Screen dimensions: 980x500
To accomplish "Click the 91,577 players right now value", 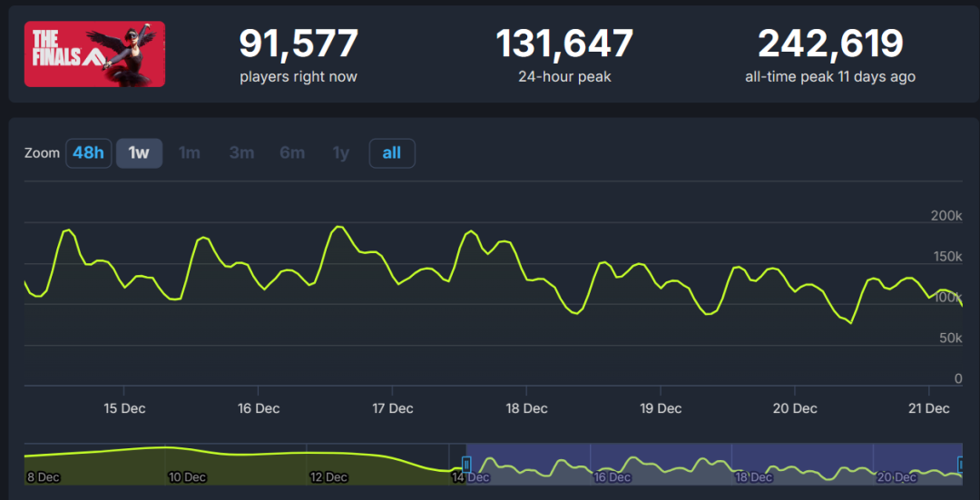I will pos(299,44).
